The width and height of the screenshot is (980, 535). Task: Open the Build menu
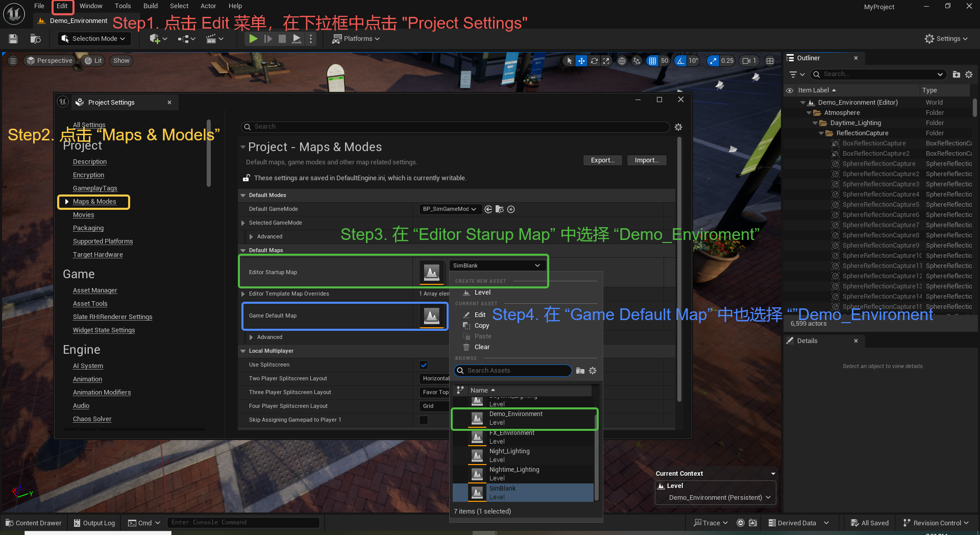(x=150, y=6)
